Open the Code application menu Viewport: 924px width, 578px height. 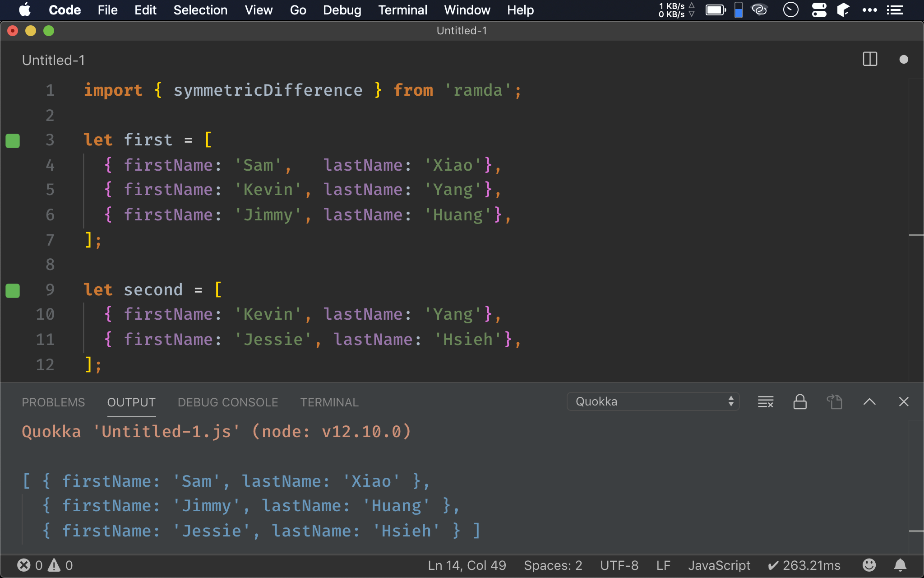65,10
